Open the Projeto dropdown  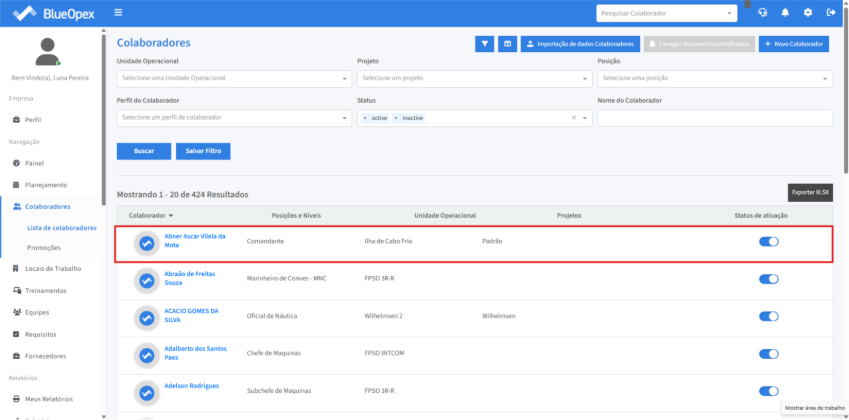[x=474, y=78]
